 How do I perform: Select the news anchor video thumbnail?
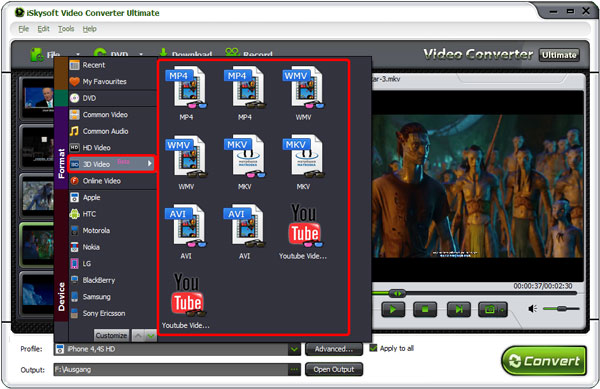(38, 99)
